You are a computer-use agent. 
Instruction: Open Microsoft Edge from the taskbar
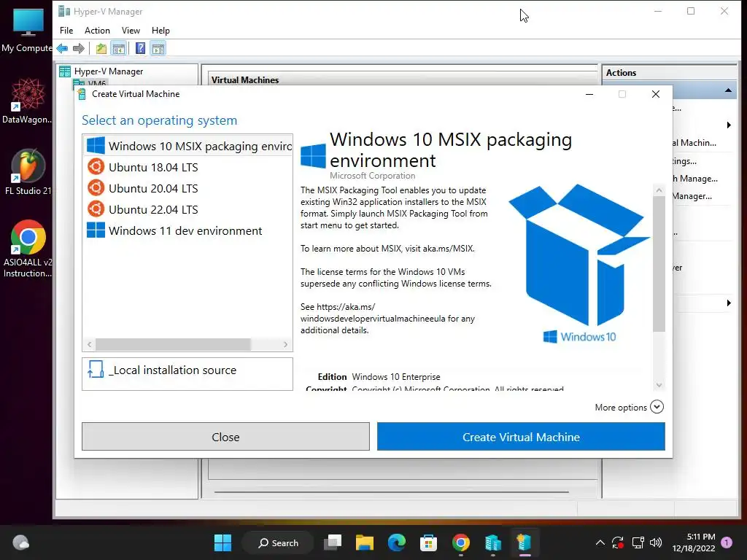[396, 542]
